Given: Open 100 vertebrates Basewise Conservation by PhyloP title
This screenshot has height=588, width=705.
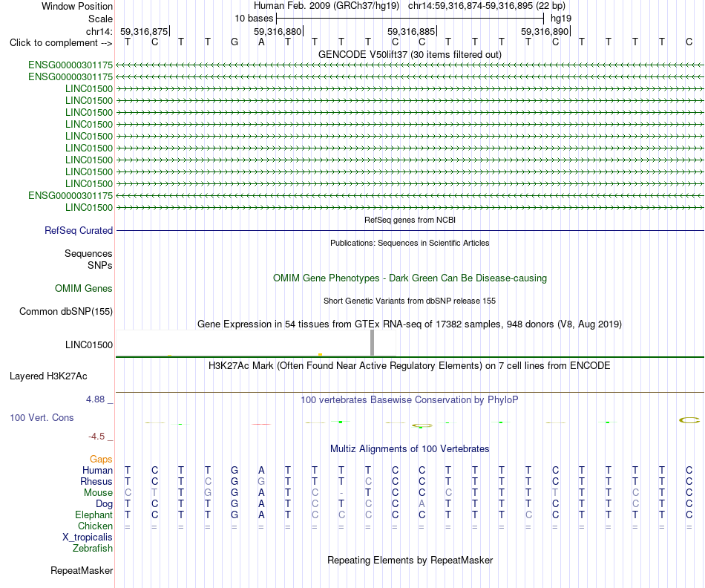Looking at the screenshot, I should tap(410, 399).
